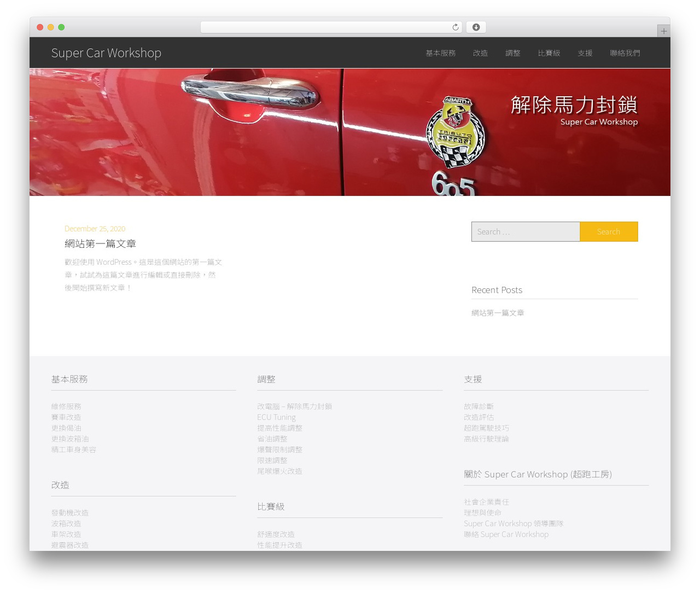Open the 爆聲限制調整 footer link
This screenshot has height=593, width=700.
coord(280,450)
